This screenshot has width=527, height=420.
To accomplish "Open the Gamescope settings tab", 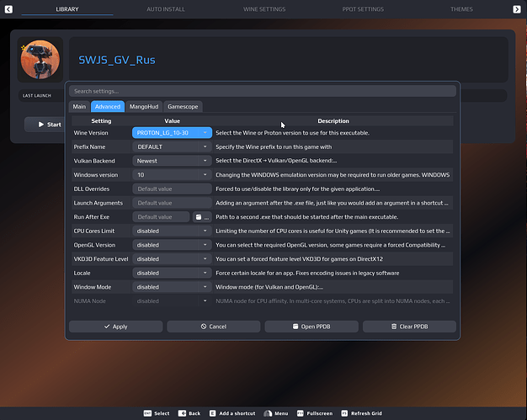I will [x=183, y=107].
